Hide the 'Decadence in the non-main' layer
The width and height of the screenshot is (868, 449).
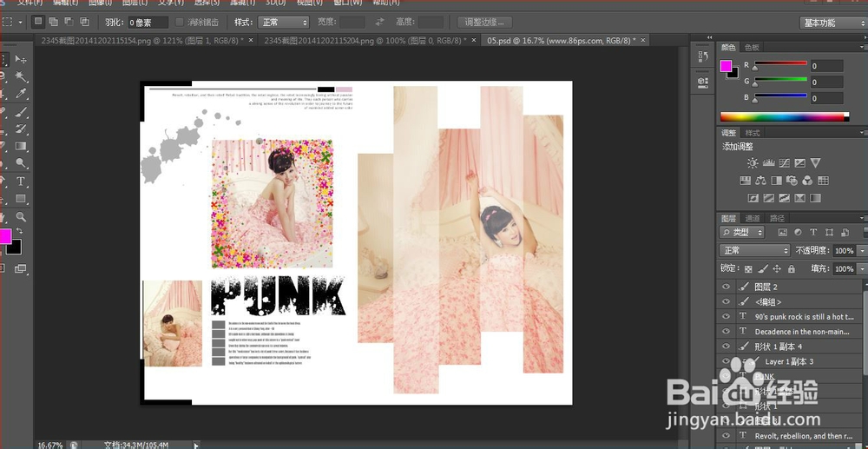725,331
